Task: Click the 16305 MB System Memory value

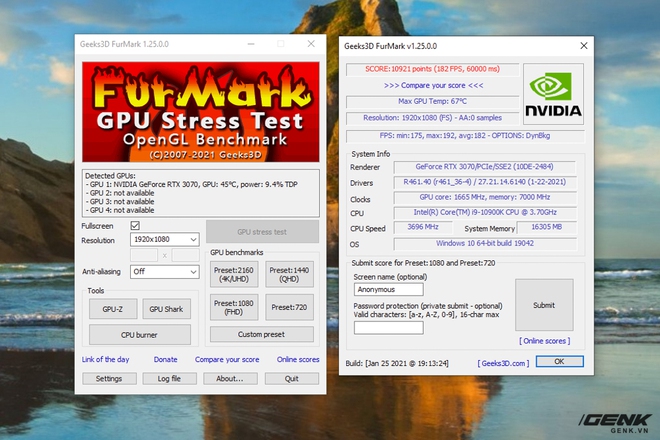Action: [546, 227]
